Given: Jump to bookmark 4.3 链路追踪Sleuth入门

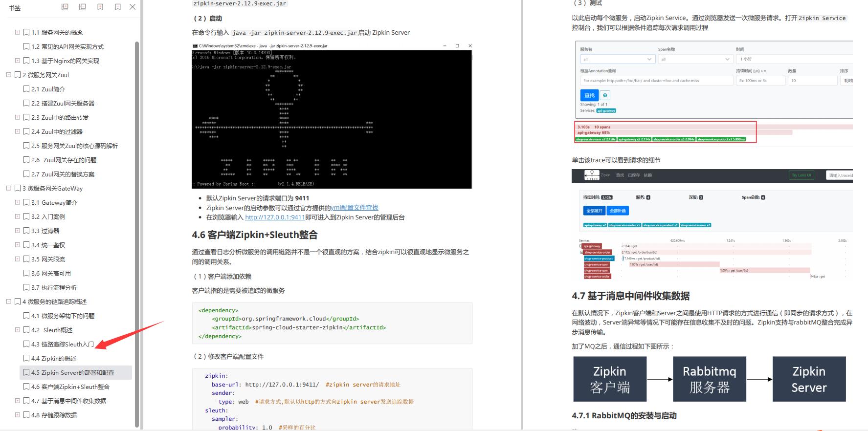Looking at the screenshot, I should (x=63, y=344).
